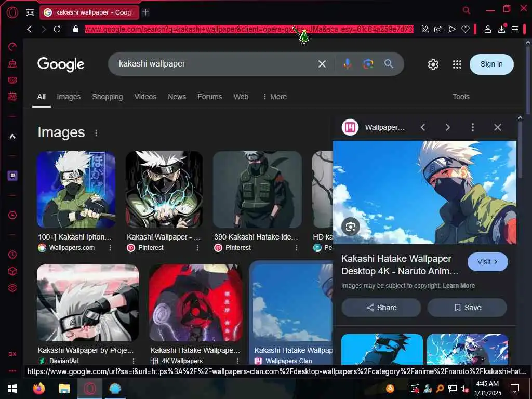Open options for DeviantArt result
This screenshot has width=532, height=399.
pos(134,361)
